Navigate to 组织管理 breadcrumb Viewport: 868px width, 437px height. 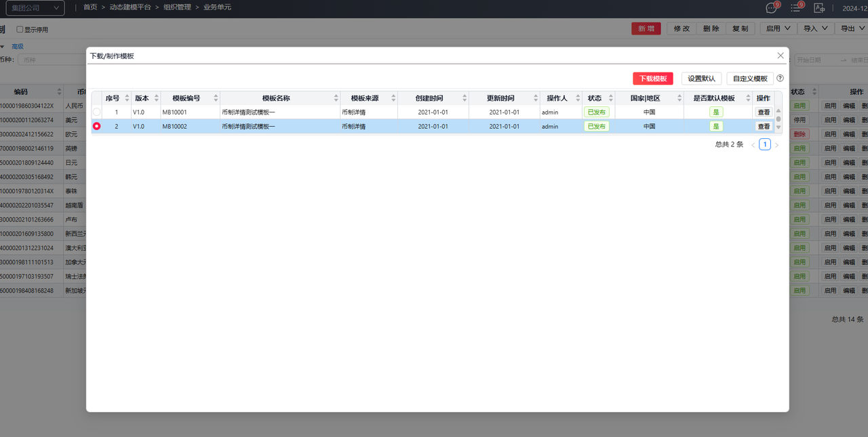click(x=177, y=7)
